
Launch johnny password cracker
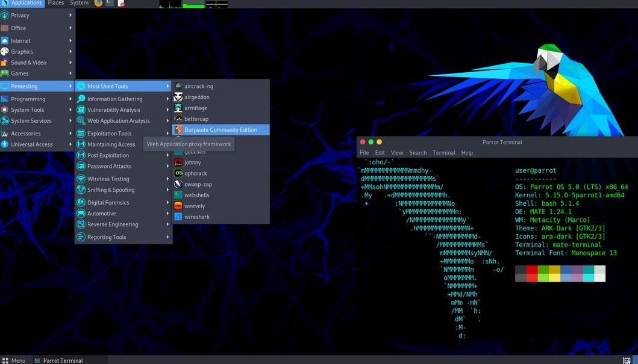[x=220, y=162]
